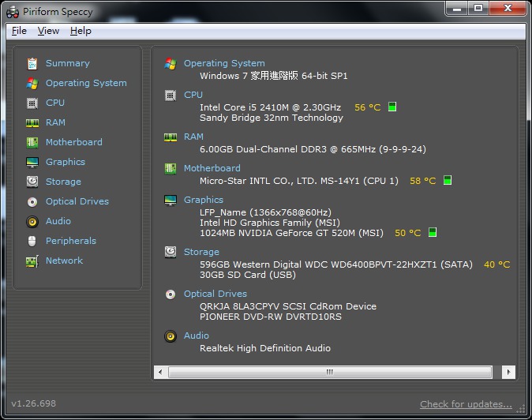The height and width of the screenshot is (420, 532).
Task: Click the Audio speaker icon in sidebar
Action: [32, 222]
